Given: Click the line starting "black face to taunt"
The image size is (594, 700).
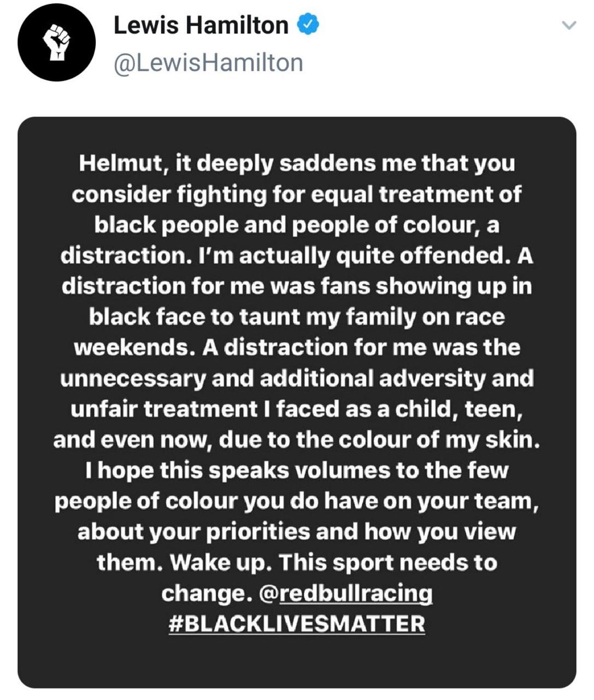Looking at the screenshot, I should [297, 317].
